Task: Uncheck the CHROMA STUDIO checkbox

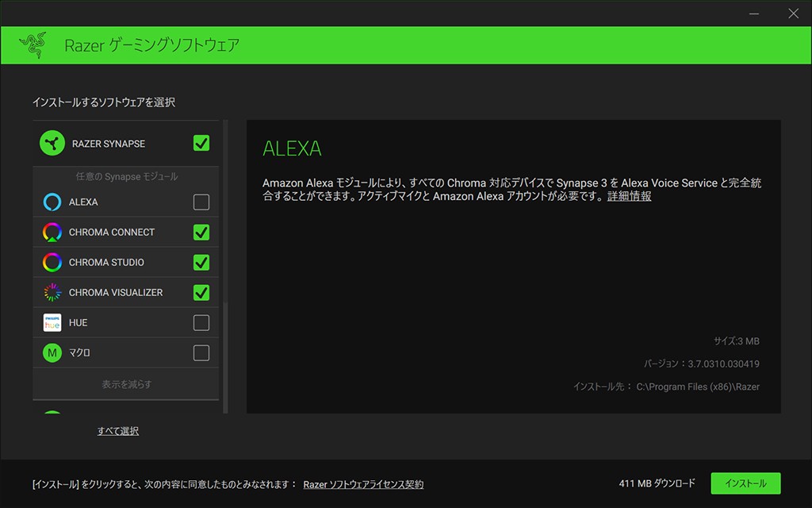Action: [201, 262]
